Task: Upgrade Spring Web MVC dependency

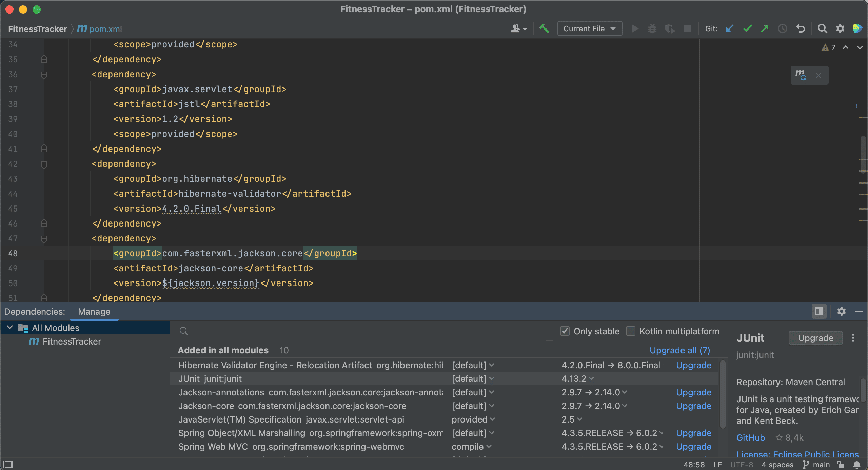Action: [x=694, y=447]
